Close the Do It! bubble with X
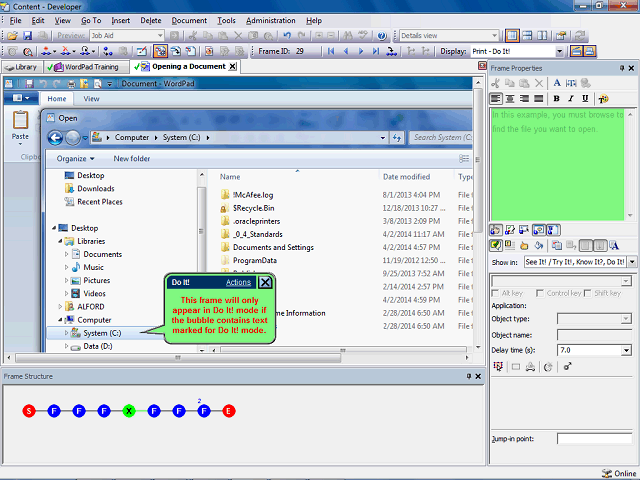The height and width of the screenshot is (480, 640). tap(265, 282)
